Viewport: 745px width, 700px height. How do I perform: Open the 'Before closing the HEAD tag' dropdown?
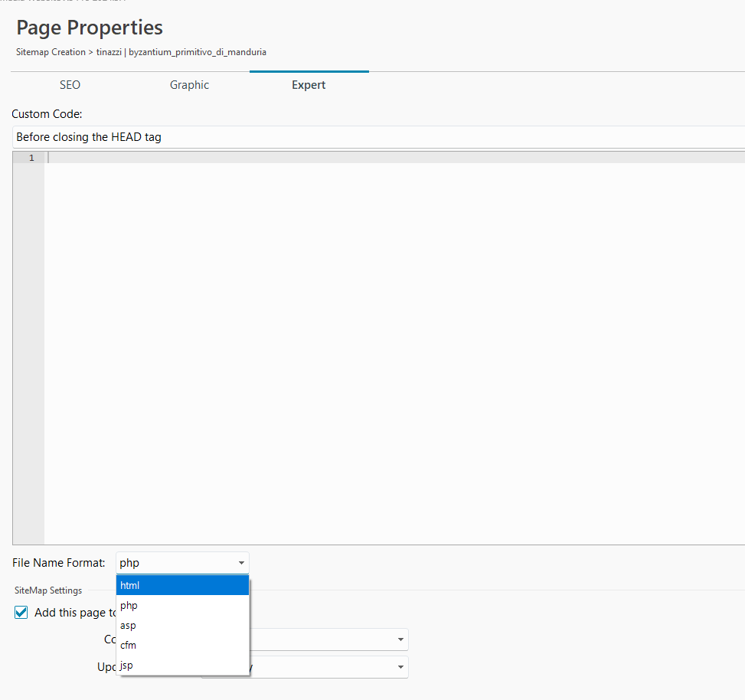click(375, 137)
